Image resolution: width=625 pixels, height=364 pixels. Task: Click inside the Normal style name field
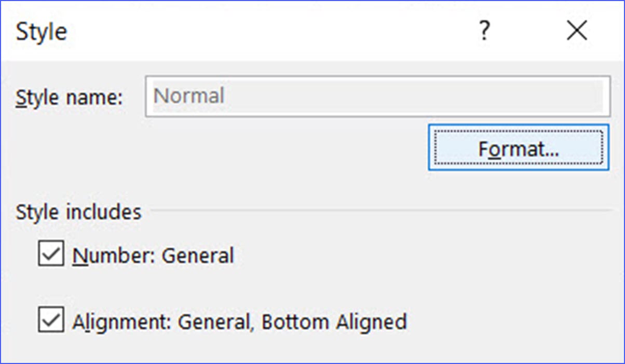378,96
